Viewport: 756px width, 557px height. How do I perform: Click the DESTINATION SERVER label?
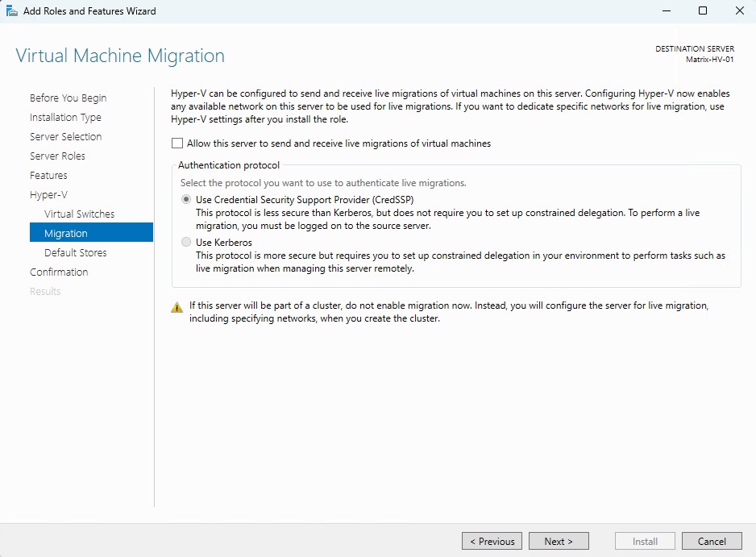(x=695, y=48)
